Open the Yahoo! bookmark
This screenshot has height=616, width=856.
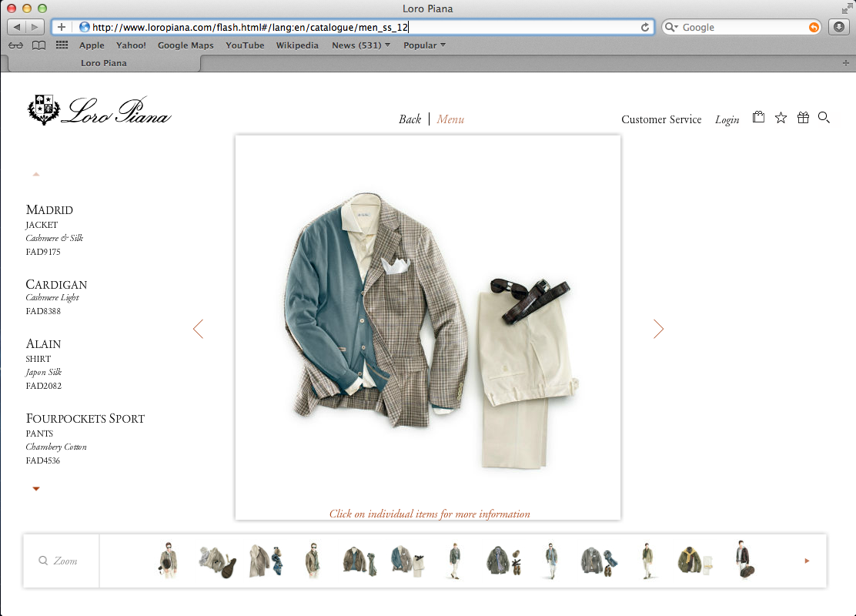pyautogui.click(x=131, y=45)
